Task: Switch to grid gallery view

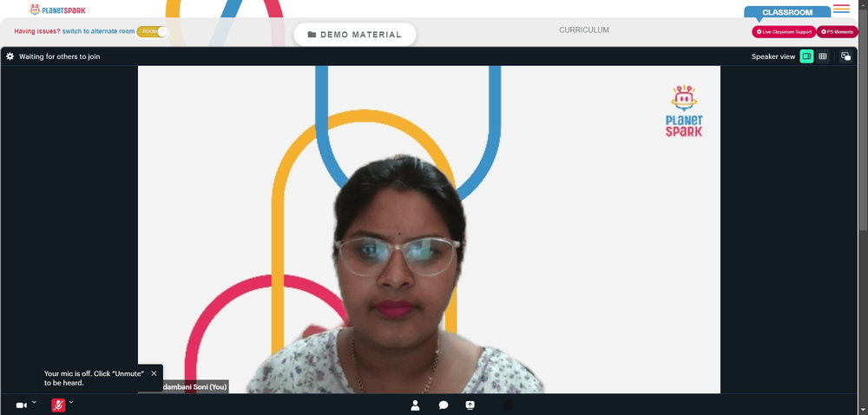Action: pos(823,56)
